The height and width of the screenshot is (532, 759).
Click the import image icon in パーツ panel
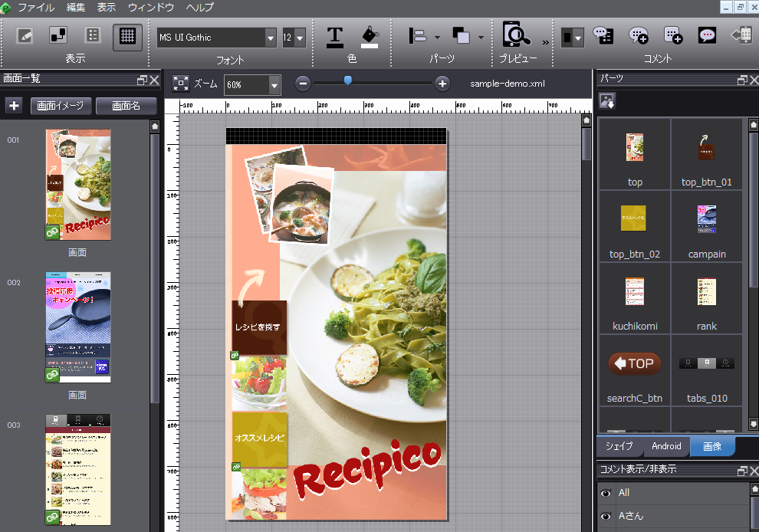point(607,101)
